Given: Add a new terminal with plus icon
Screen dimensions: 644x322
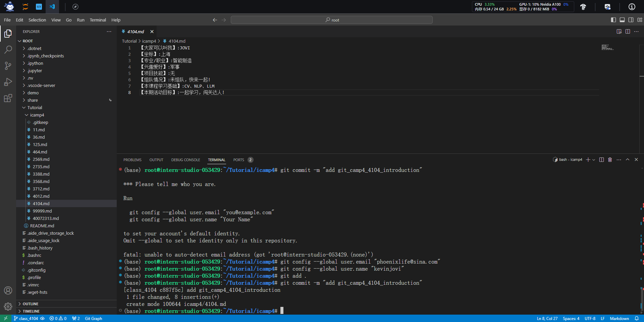Looking at the screenshot, I should pos(588,160).
